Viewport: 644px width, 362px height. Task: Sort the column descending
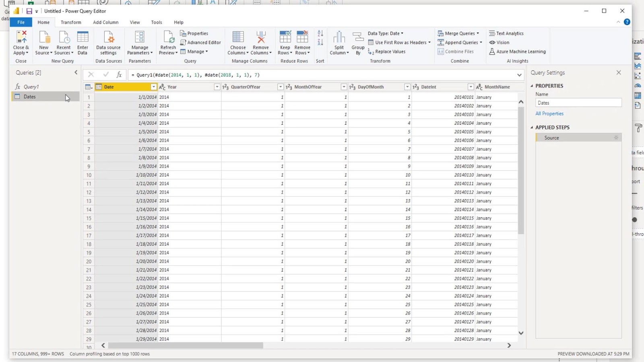pyautogui.click(x=320, y=42)
